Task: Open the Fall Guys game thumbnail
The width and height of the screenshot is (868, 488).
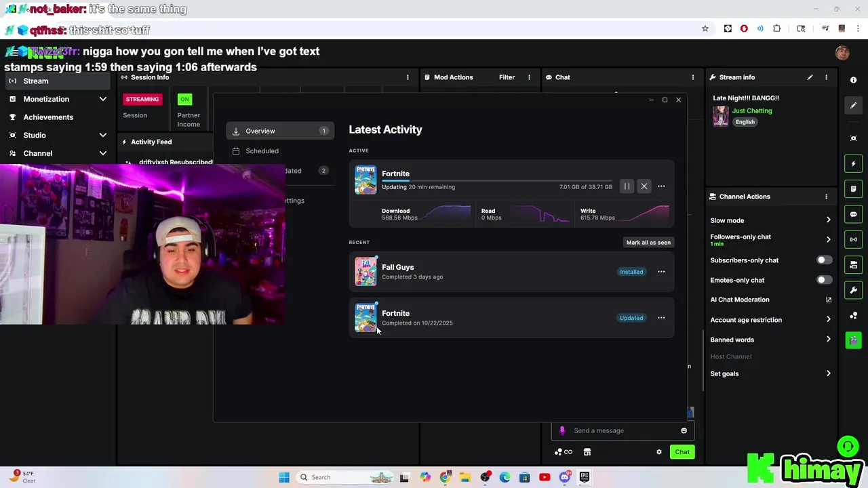Action: pos(366,272)
